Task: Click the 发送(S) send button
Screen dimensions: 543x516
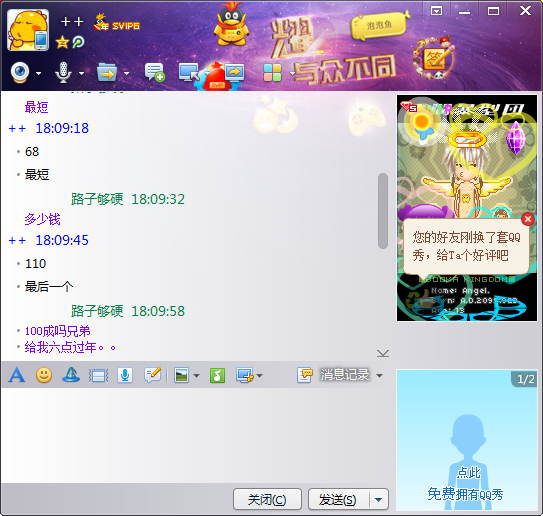Action: pyautogui.click(x=338, y=499)
